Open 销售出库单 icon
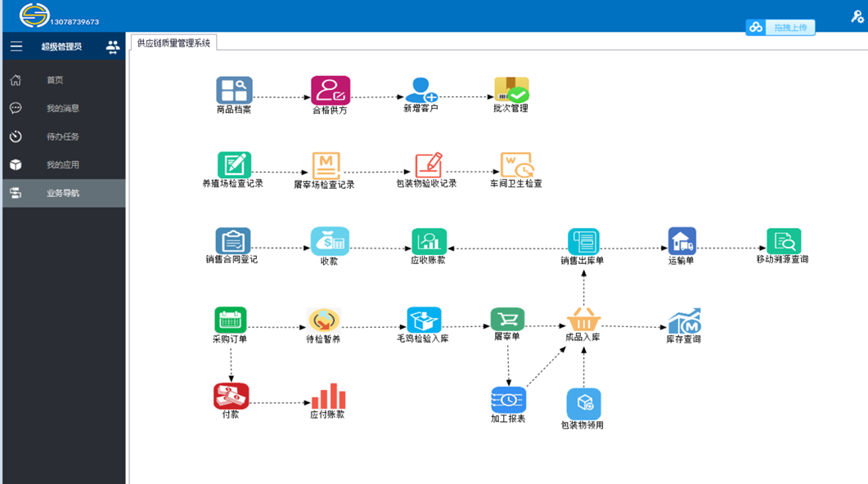This screenshot has width=868, height=484. click(583, 241)
